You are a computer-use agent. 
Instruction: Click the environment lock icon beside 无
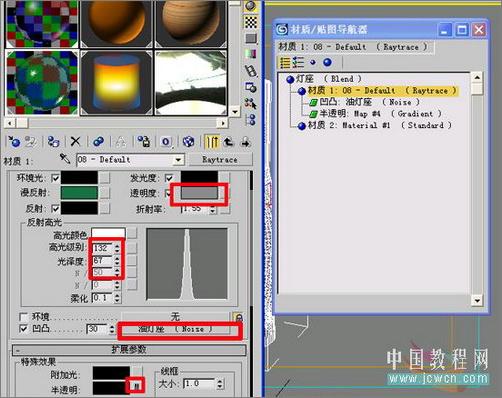tap(238, 317)
